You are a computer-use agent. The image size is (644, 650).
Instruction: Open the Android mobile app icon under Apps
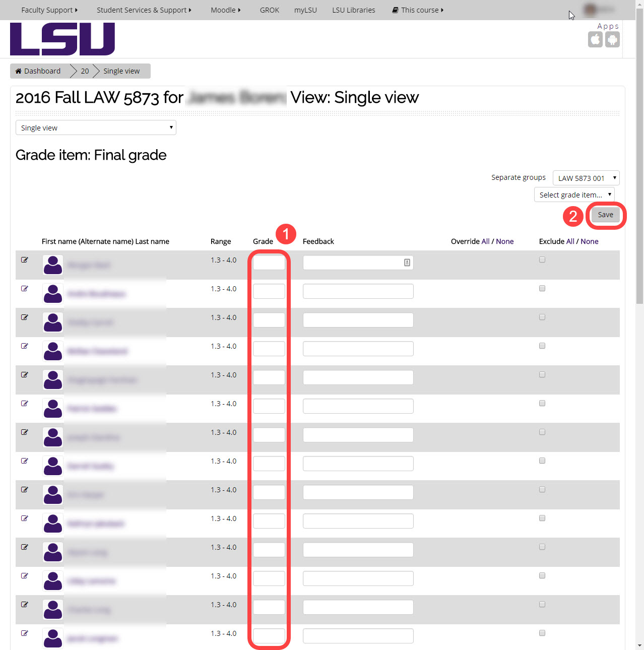[612, 39]
